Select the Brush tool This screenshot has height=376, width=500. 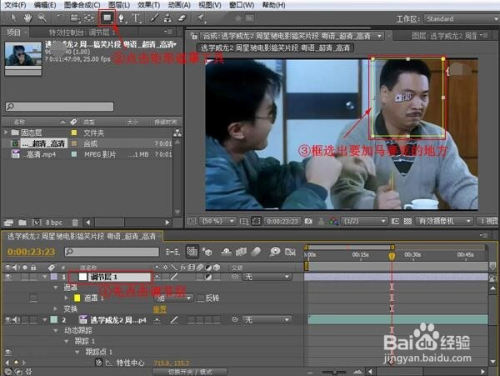(154, 18)
